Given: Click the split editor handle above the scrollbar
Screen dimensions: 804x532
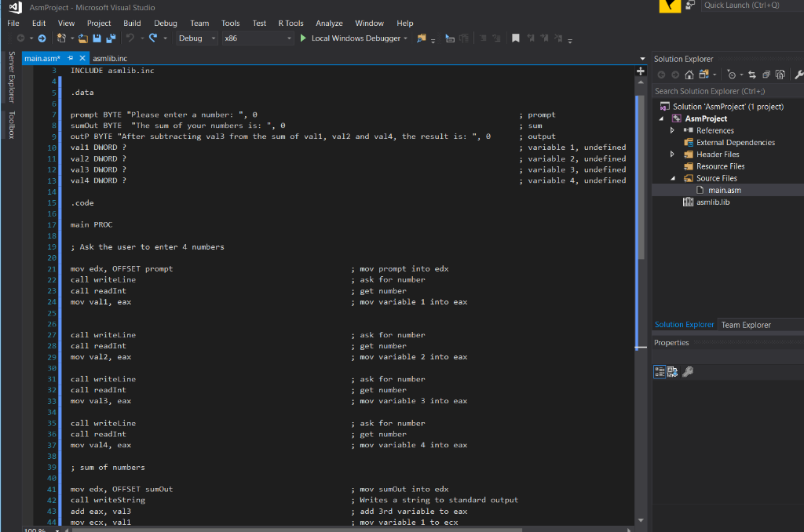Looking at the screenshot, I should click(x=641, y=71).
